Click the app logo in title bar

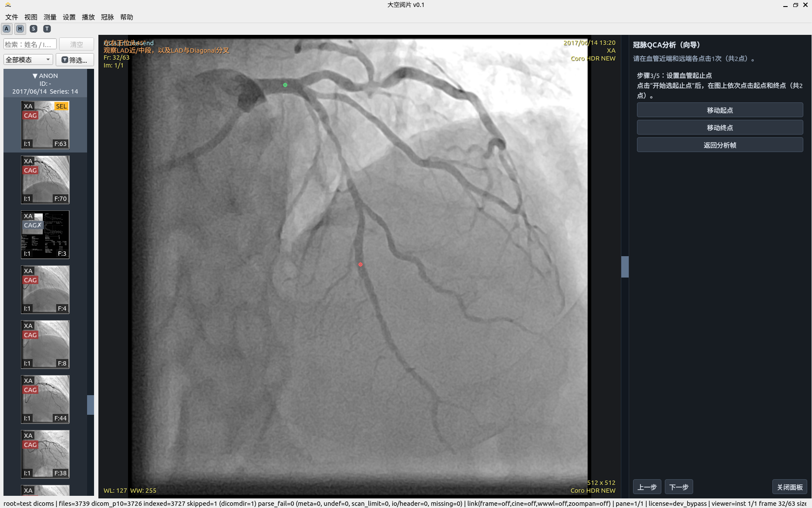(8, 5)
